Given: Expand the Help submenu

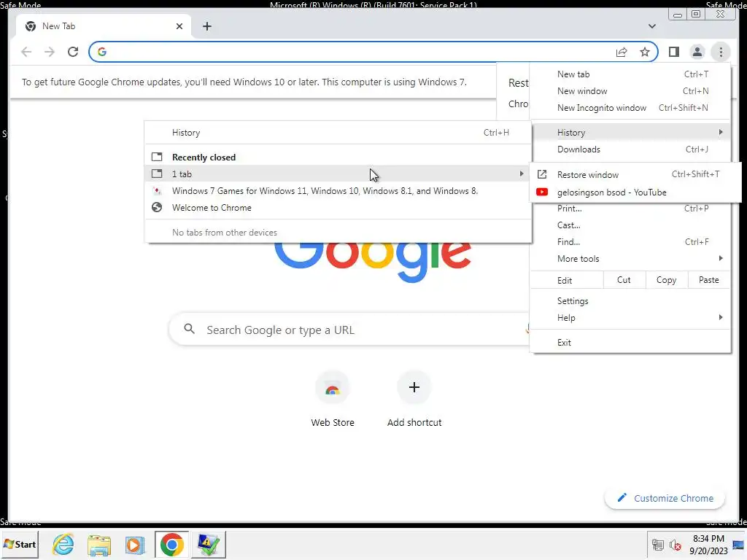Looking at the screenshot, I should [x=630, y=318].
